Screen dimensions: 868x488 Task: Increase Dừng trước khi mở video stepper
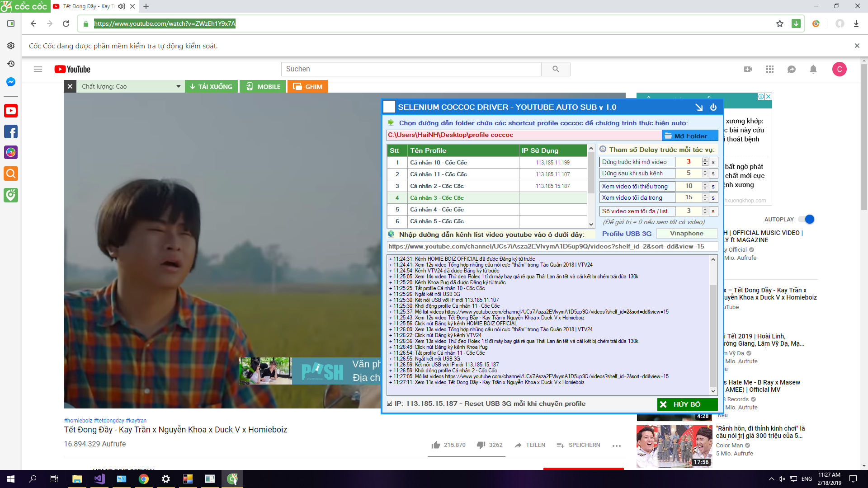(705, 160)
